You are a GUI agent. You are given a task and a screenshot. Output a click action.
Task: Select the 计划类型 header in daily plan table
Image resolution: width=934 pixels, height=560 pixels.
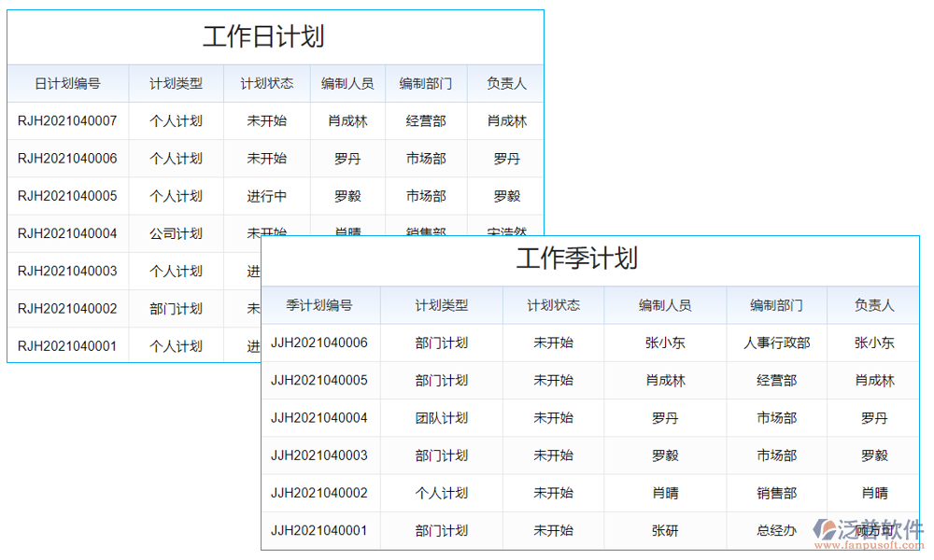pos(176,83)
